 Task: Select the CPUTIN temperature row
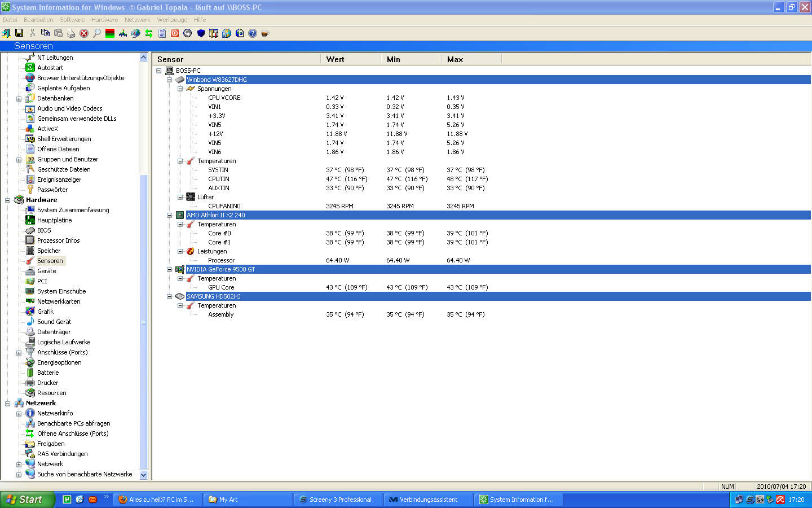pyautogui.click(x=219, y=179)
